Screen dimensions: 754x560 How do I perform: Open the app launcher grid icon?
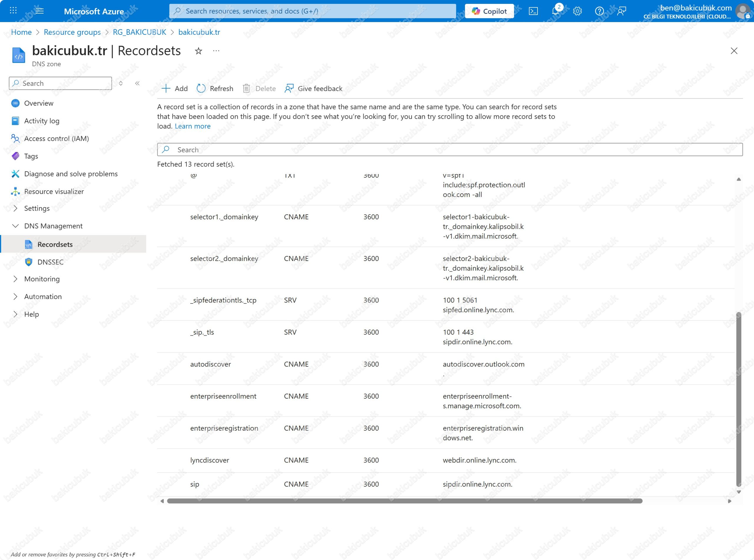(13, 11)
